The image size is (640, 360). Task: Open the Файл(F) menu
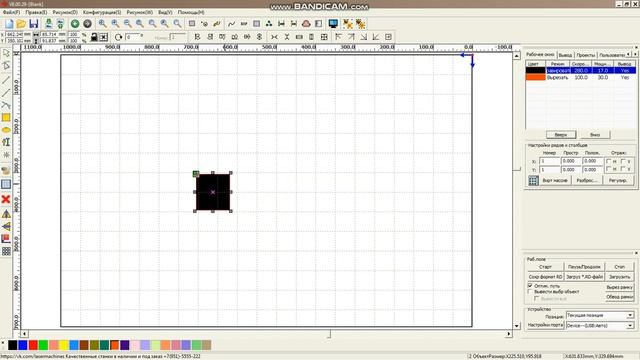11,12
